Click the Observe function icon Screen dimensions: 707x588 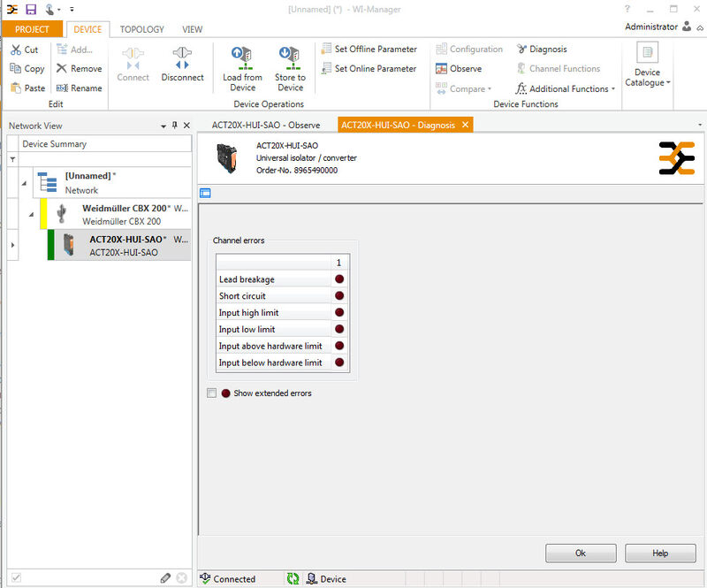pos(442,69)
